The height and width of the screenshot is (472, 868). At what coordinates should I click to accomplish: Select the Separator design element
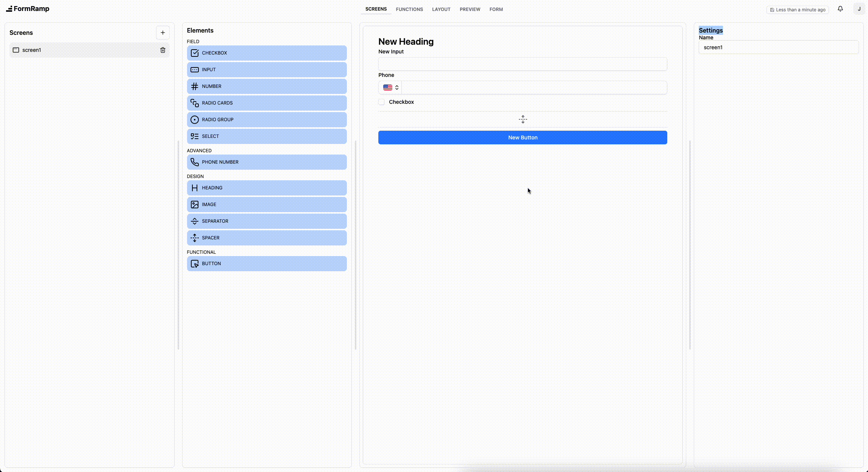[x=267, y=221]
